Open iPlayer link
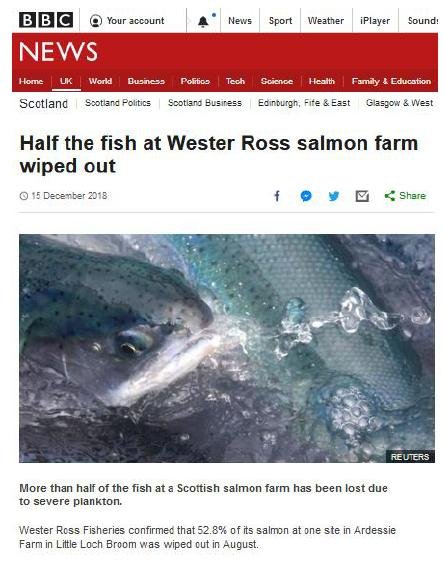 [375, 21]
